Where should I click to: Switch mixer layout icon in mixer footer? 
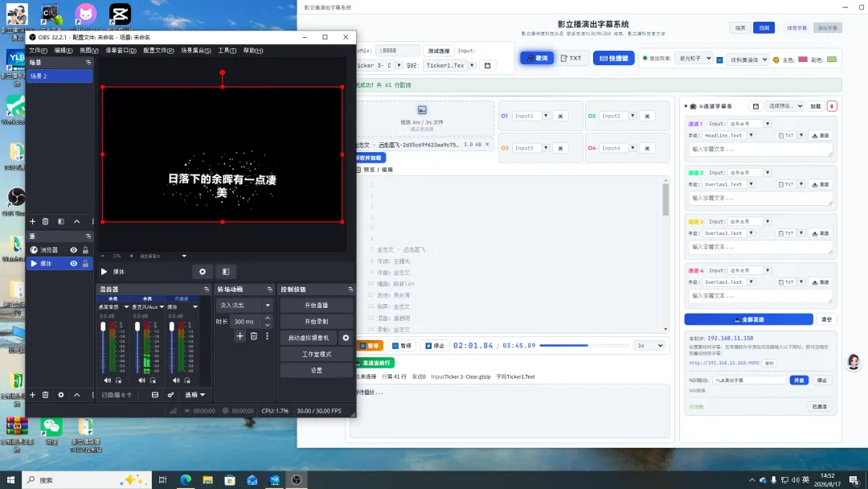coord(155,395)
